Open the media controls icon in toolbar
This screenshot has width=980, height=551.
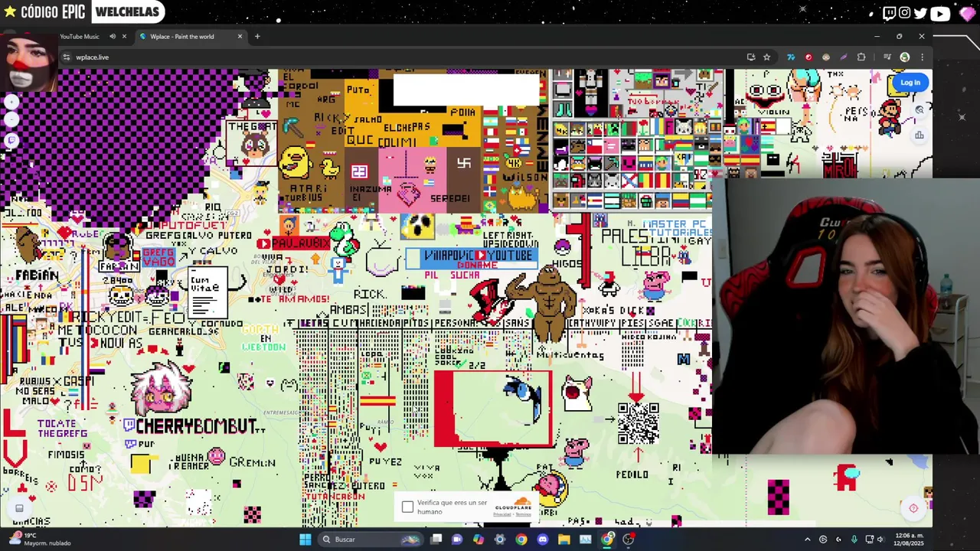pos(887,57)
